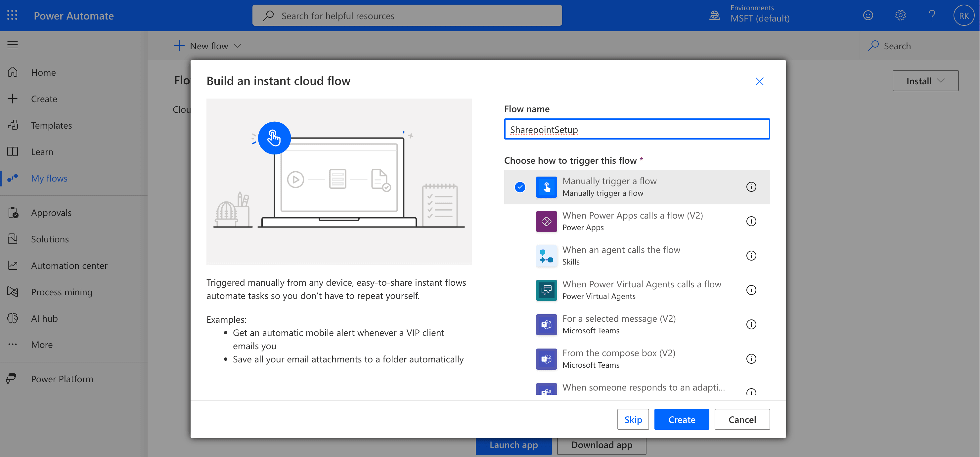Select From the compose box (V2) trigger
Screen dimensions: 980x457
(x=637, y=359)
